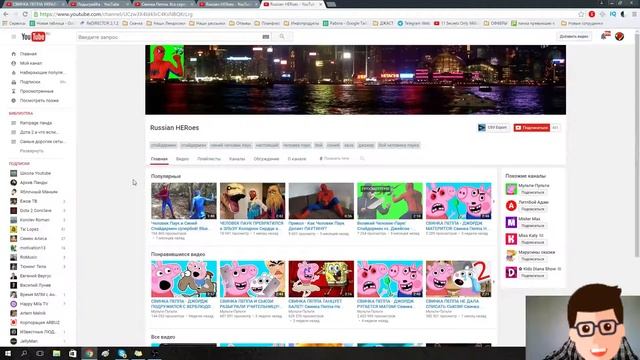The width and height of the screenshot is (640, 360).
Task: Click the YouTube logo
Action: [33, 37]
